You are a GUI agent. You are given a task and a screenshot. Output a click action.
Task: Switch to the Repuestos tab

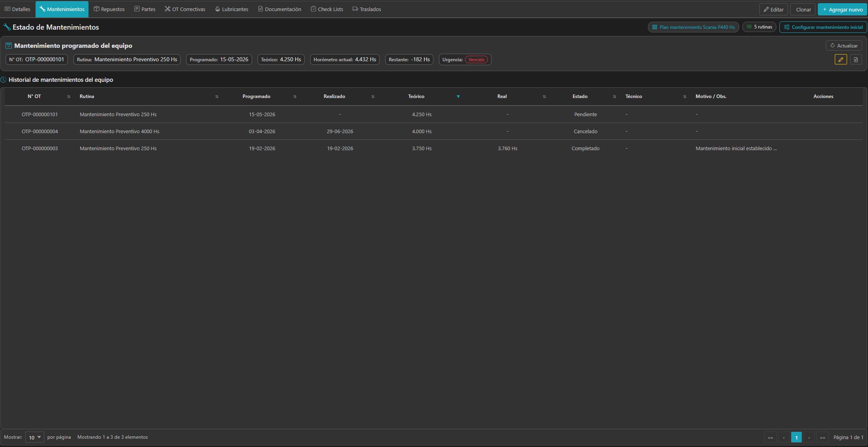[109, 9]
